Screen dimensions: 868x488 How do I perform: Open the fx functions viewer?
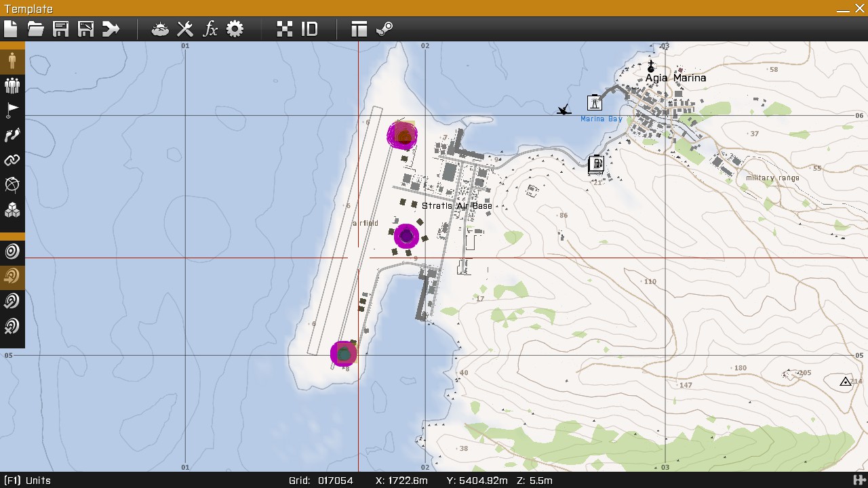tap(210, 28)
